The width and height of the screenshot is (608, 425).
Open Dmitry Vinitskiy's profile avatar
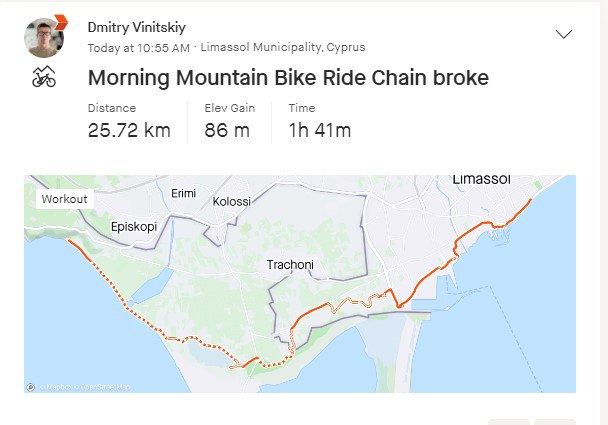point(43,39)
